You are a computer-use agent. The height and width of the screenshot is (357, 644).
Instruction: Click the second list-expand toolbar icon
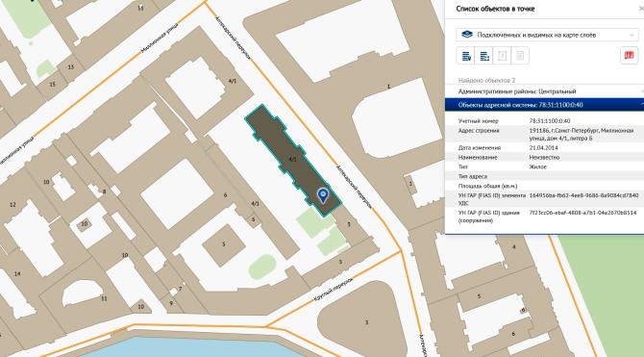tap(483, 56)
